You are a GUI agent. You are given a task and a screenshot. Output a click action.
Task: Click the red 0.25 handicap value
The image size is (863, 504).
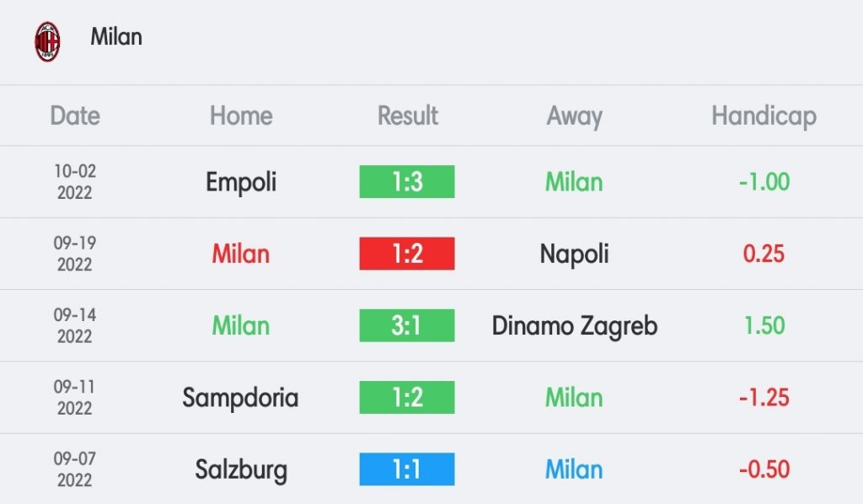[764, 254]
